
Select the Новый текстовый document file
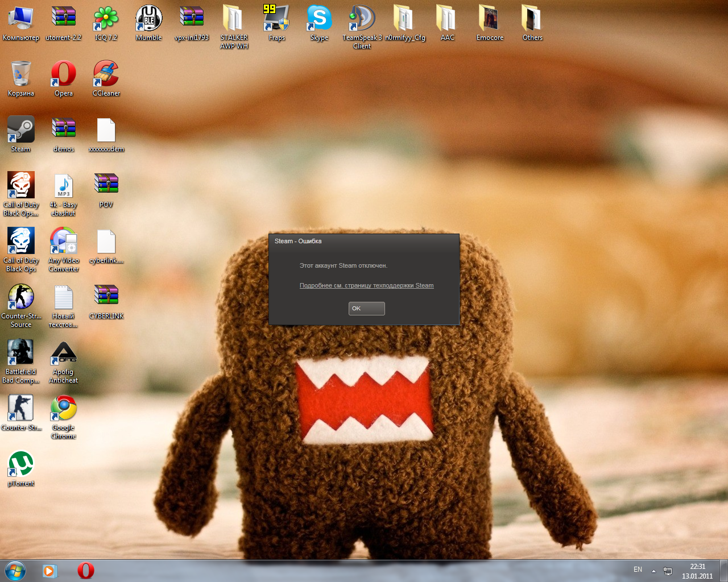64,306
